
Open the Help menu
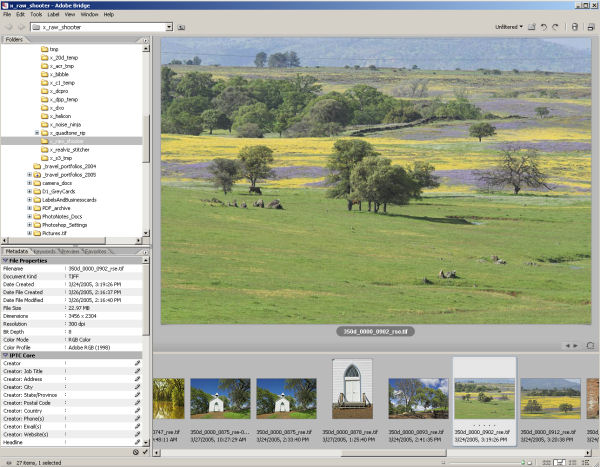[109, 15]
